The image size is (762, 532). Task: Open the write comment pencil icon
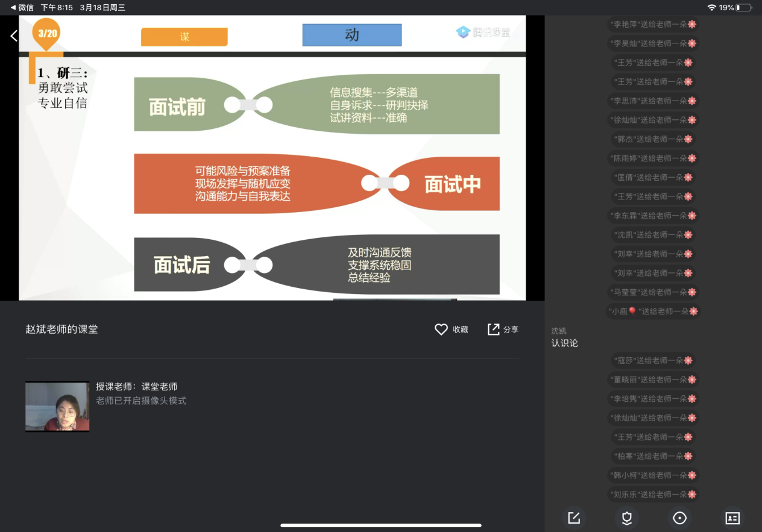[574, 518]
